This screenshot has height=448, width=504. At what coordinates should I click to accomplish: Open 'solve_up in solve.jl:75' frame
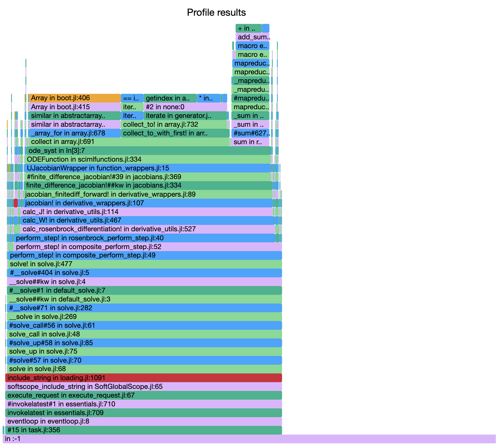[x=144, y=352]
